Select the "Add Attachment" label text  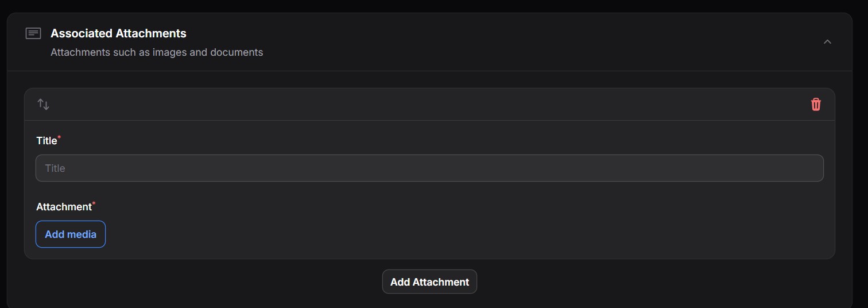429,282
